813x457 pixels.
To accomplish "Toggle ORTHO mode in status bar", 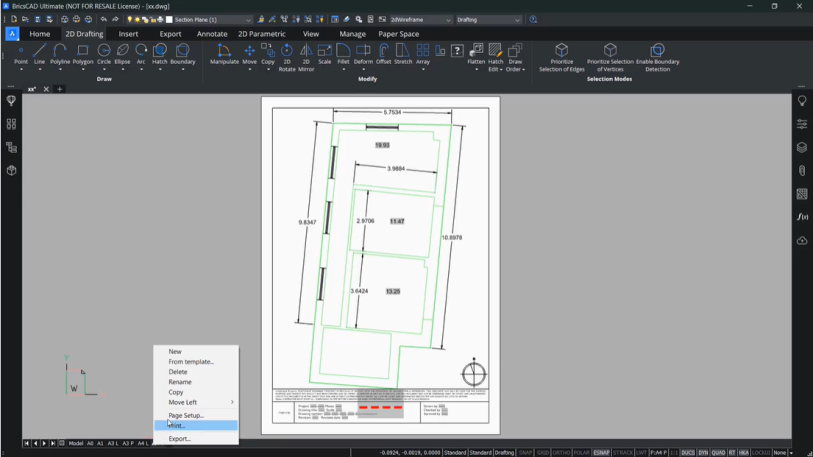I will tap(562, 452).
